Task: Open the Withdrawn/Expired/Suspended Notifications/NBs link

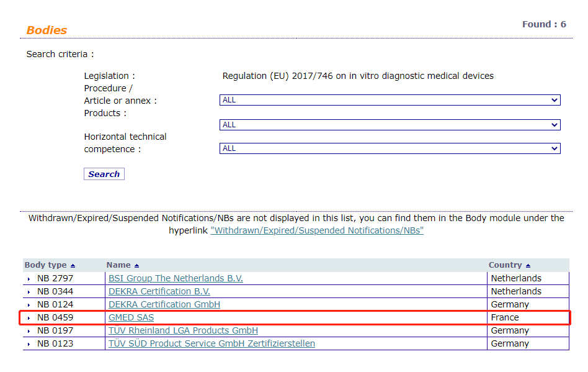Action: click(x=317, y=230)
